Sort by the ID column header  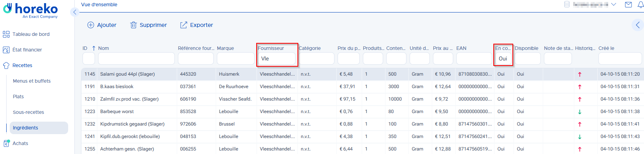click(85, 48)
